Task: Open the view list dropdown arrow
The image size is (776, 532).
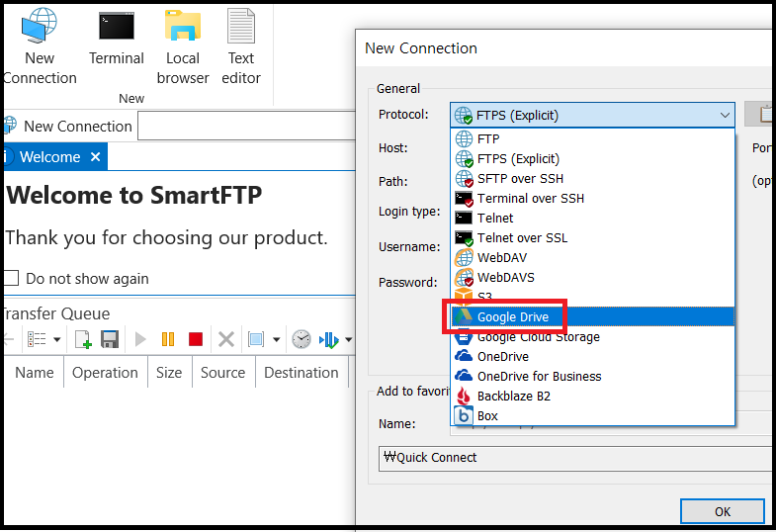Action: (57, 339)
